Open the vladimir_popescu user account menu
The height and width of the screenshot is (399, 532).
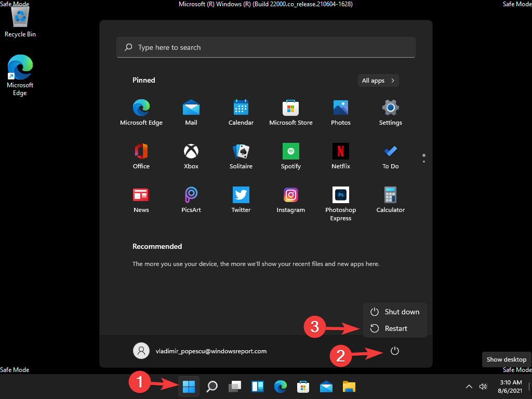click(x=200, y=351)
